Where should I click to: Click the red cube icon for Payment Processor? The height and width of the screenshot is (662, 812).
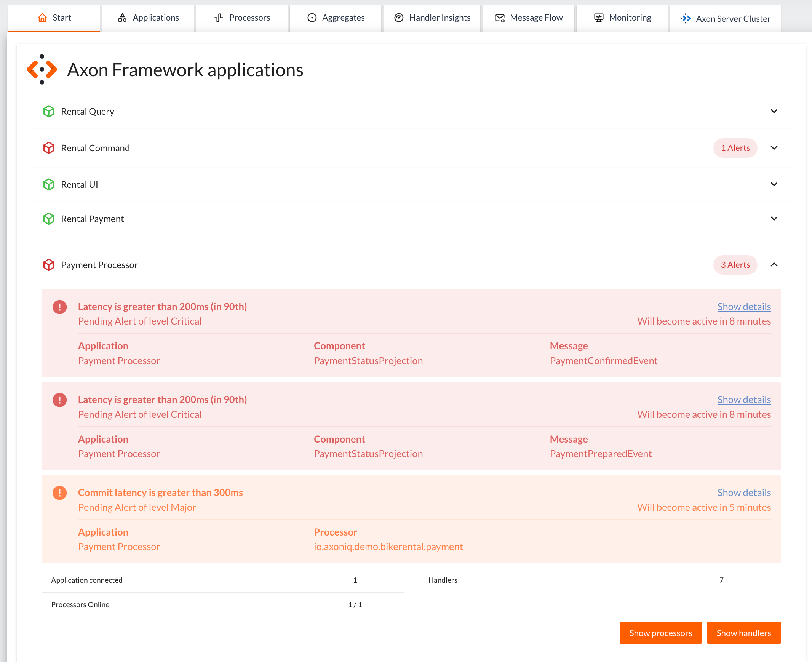pyautogui.click(x=49, y=265)
